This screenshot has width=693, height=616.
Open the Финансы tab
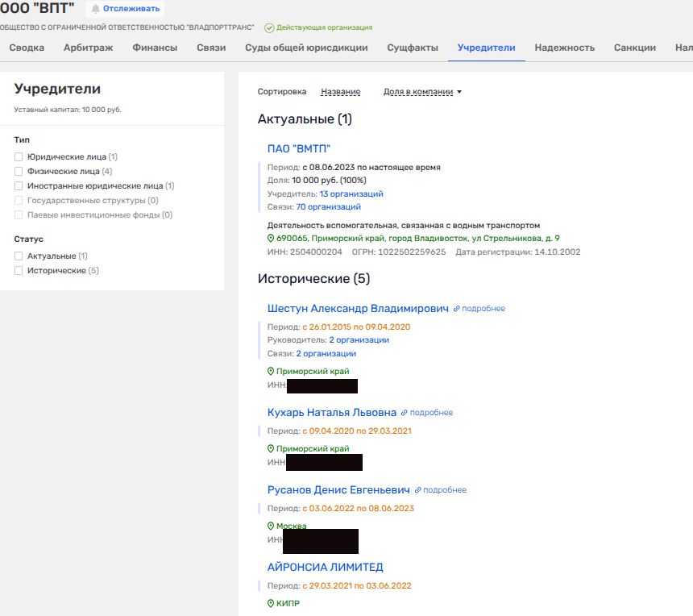pyautogui.click(x=155, y=48)
